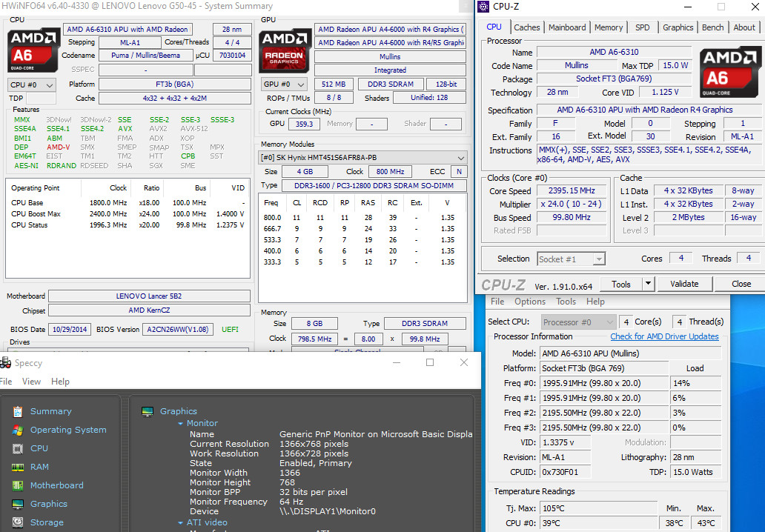Open the File menu below CPU-Z

[497, 302]
